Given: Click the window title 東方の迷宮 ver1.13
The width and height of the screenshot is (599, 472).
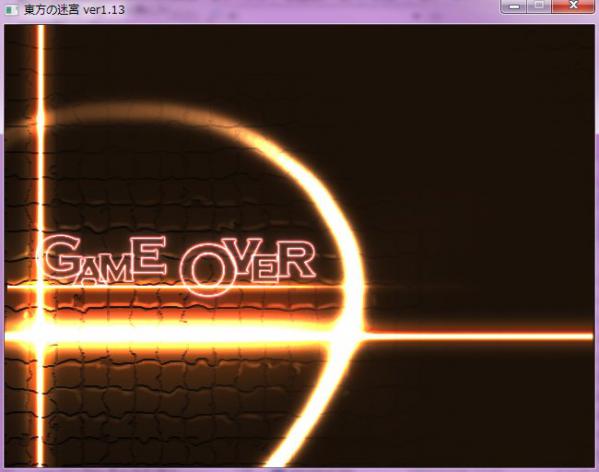Looking at the screenshot, I should pos(74,10).
